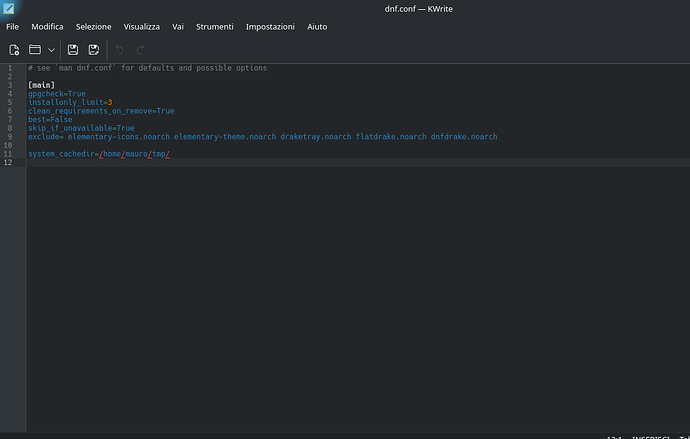
Task: Open the Vai menu
Action: pyautogui.click(x=178, y=26)
